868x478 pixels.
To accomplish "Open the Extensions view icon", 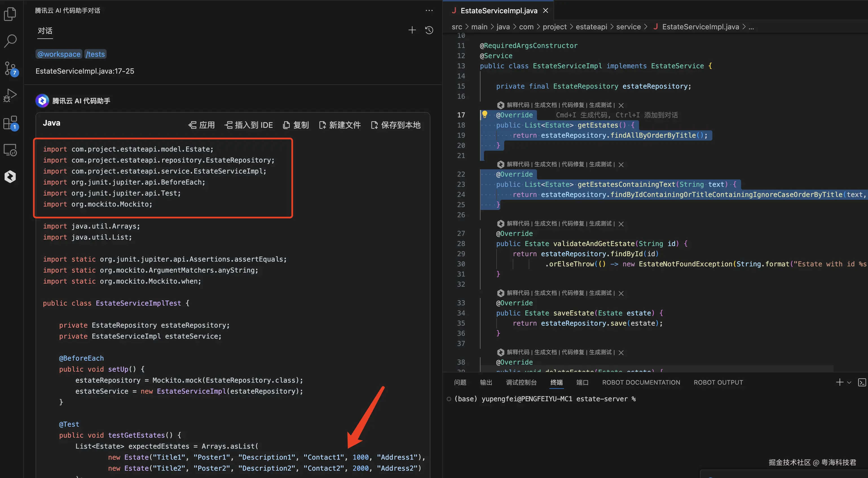I will pyautogui.click(x=10, y=123).
